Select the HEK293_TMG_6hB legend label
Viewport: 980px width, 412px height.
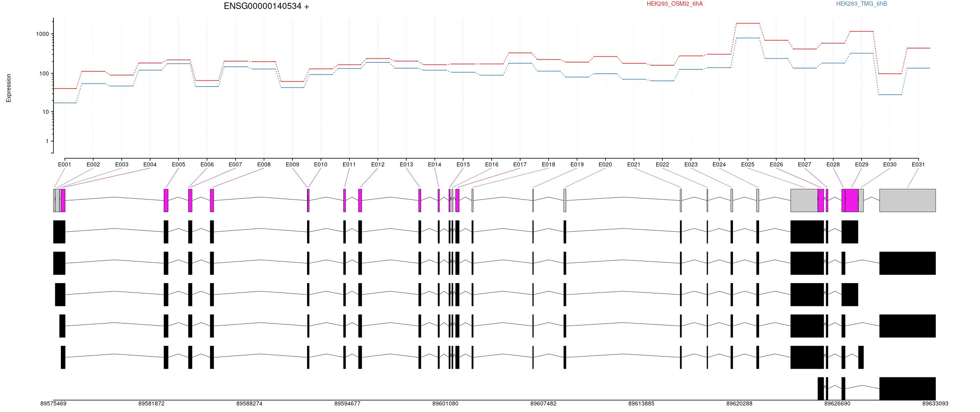pos(861,4)
